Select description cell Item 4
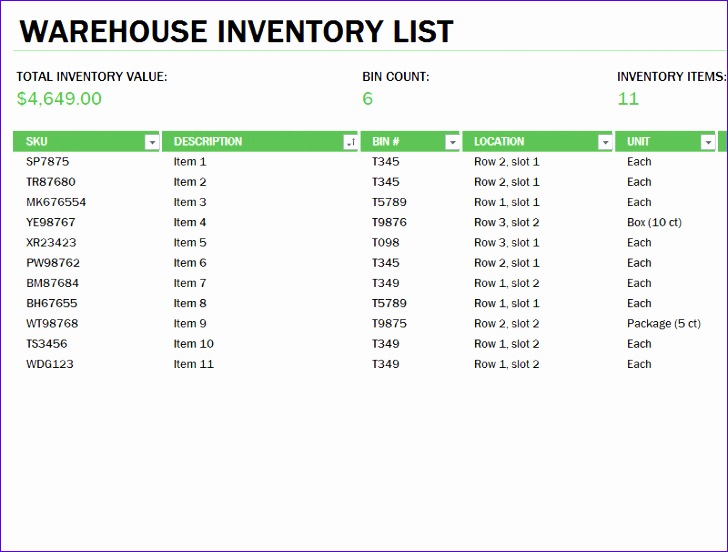The height and width of the screenshot is (552, 728). (x=190, y=222)
